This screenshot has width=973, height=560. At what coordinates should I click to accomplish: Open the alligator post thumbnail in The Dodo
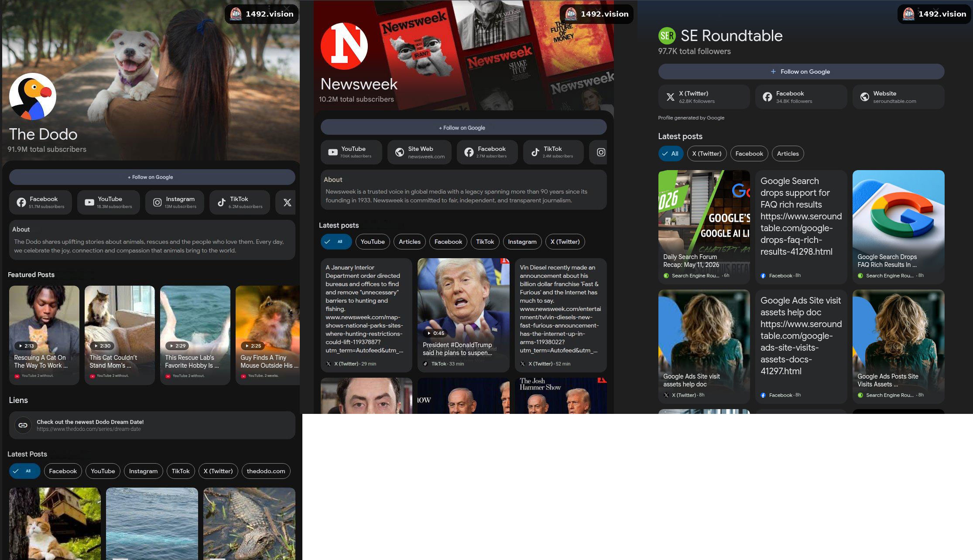249,523
